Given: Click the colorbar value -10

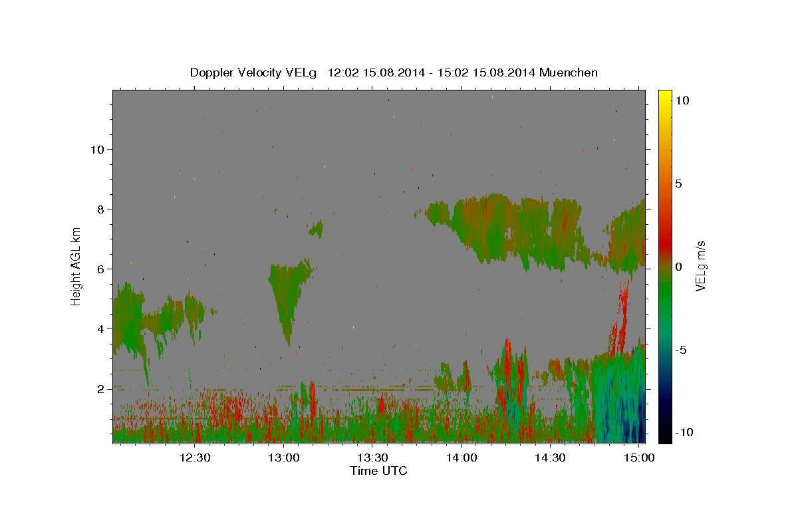Looking at the screenshot, I should [685, 433].
